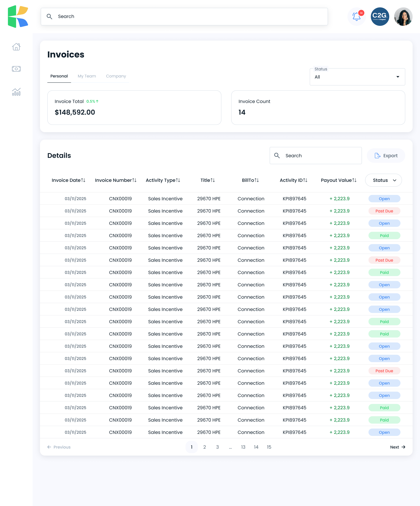Screen dimensions: 420x506
Task: Sort by Payout Value arrows
Action: pos(354,180)
